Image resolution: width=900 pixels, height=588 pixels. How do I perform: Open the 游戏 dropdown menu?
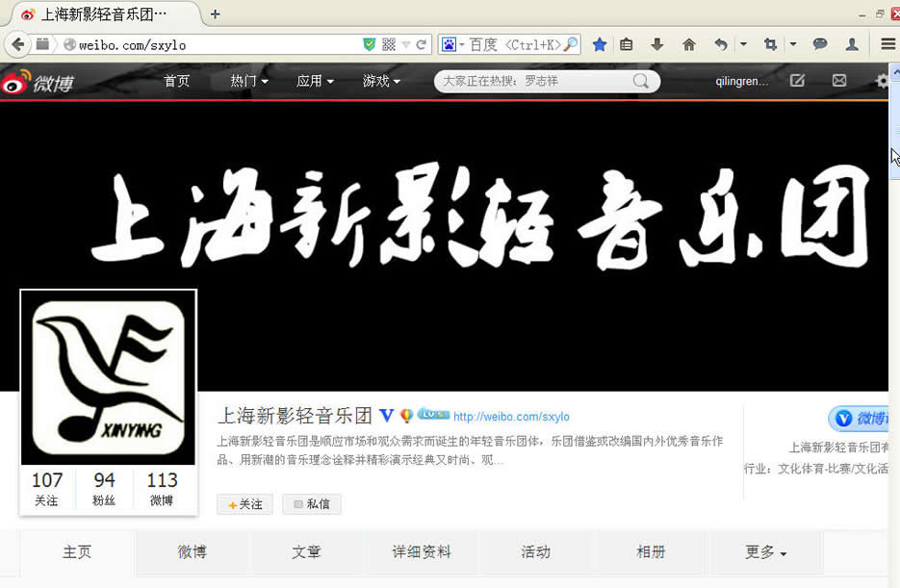381,81
